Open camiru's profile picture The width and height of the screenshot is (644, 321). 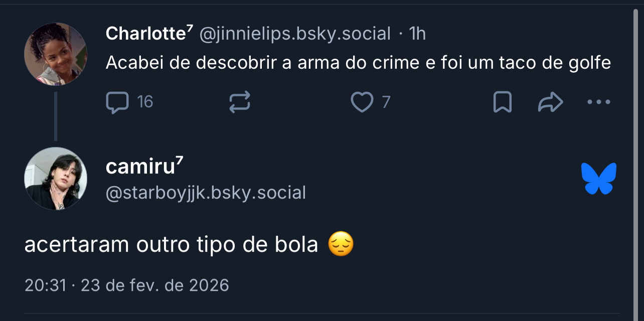(x=56, y=179)
